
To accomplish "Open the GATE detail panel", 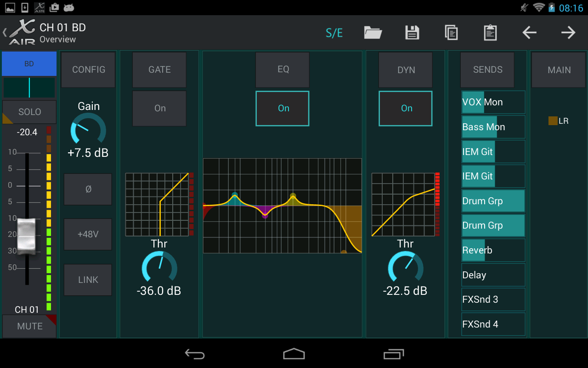I will pos(159,69).
